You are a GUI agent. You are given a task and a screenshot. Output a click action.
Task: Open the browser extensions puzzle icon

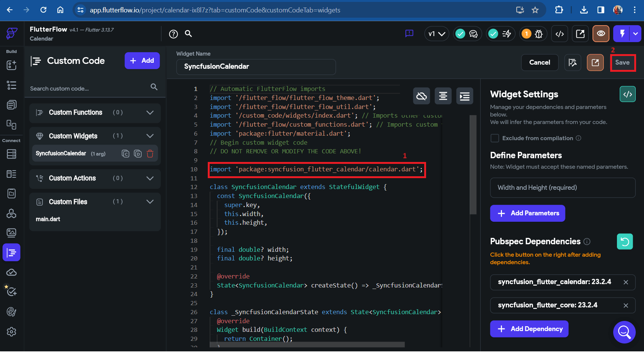click(559, 10)
